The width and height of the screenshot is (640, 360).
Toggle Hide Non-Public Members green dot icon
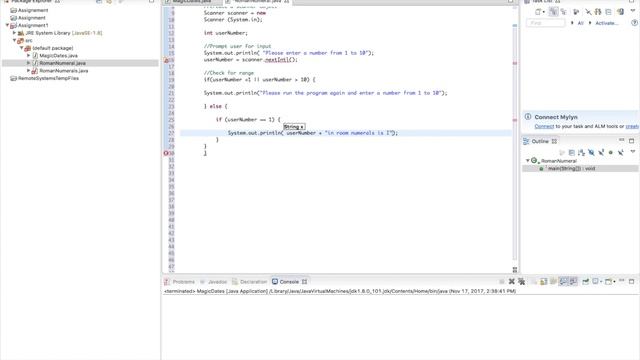(x=611, y=153)
